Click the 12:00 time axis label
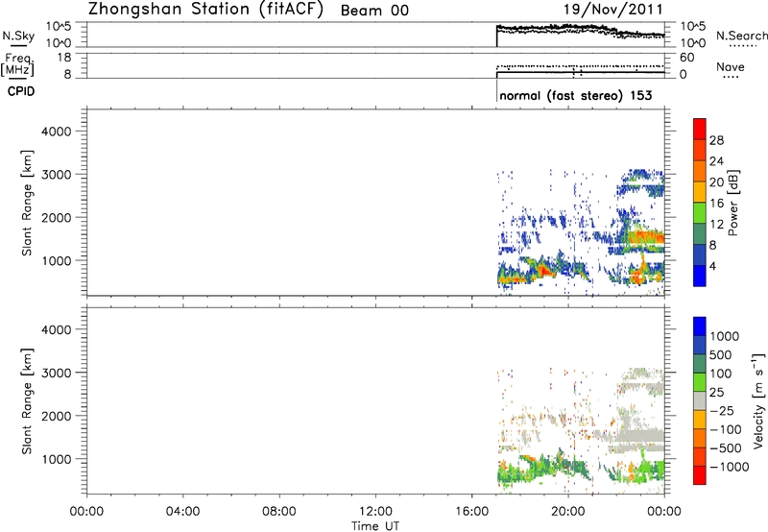The image size is (768, 532). coord(375,512)
